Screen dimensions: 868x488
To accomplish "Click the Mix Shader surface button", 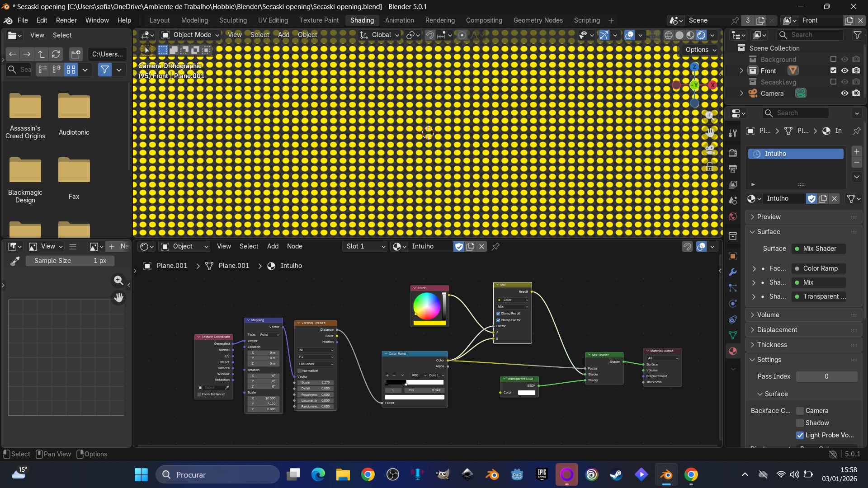I will point(819,249).
